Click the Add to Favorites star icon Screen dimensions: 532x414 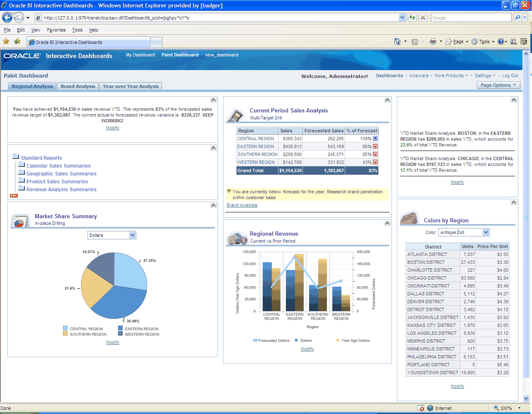(x=17, y=41)
